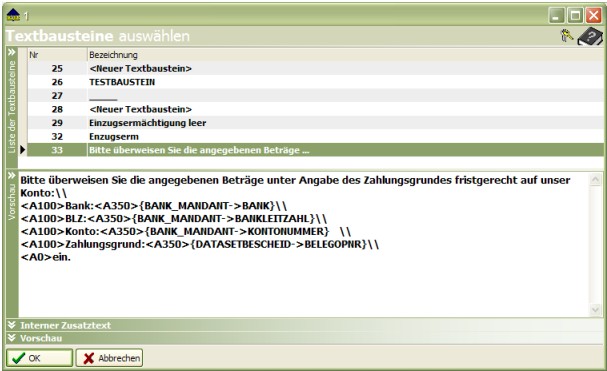Viewport: 607px width, 371px height.
Task: Cancel with the Abbrechen button
Action: pyautogui.click(x=109, y=358)
